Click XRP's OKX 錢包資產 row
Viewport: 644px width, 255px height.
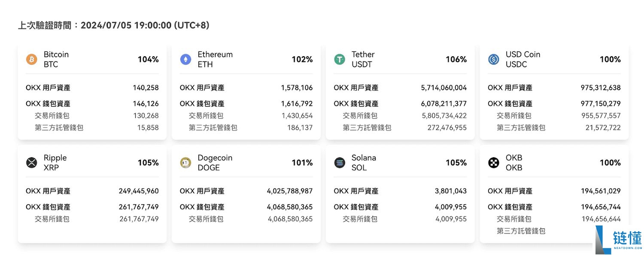point(91,206)
